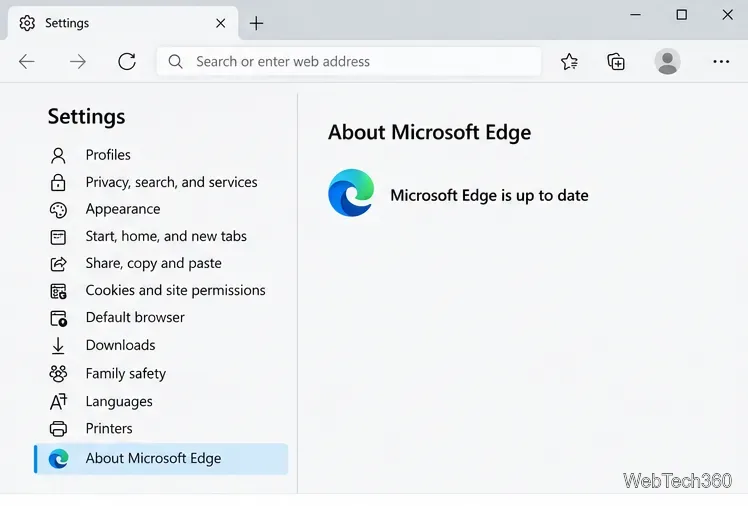Click the Share, copy and paste icon
Image resolution: width=748 pixels, height=506 pixels.
[x=58, y=264]
